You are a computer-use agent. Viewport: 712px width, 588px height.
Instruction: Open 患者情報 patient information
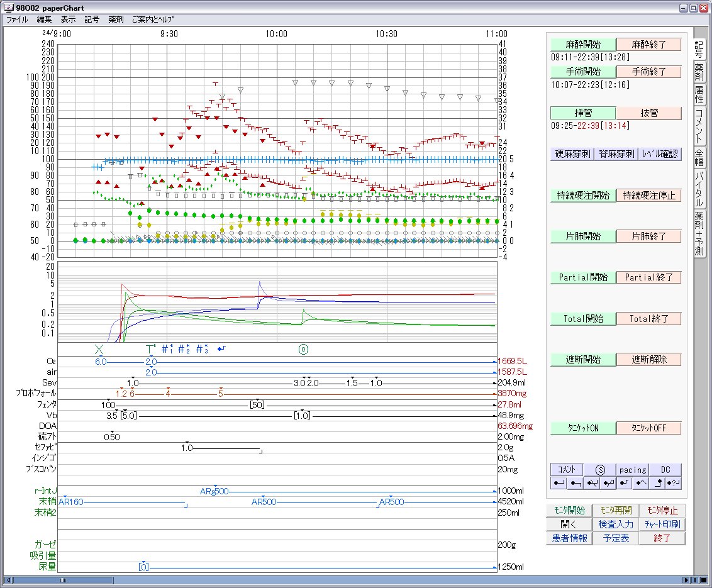click(x=569, y=538)
